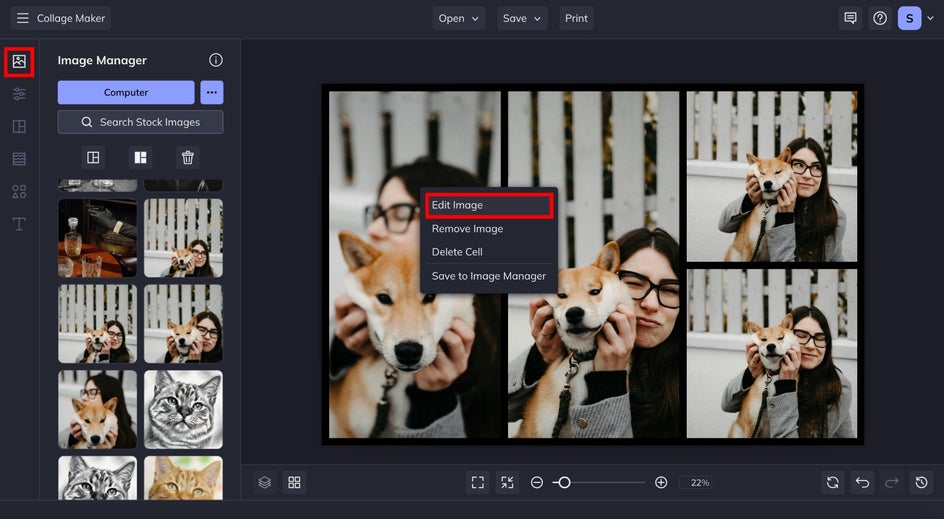Click the more upload options ellipsis button

[212, 93]
